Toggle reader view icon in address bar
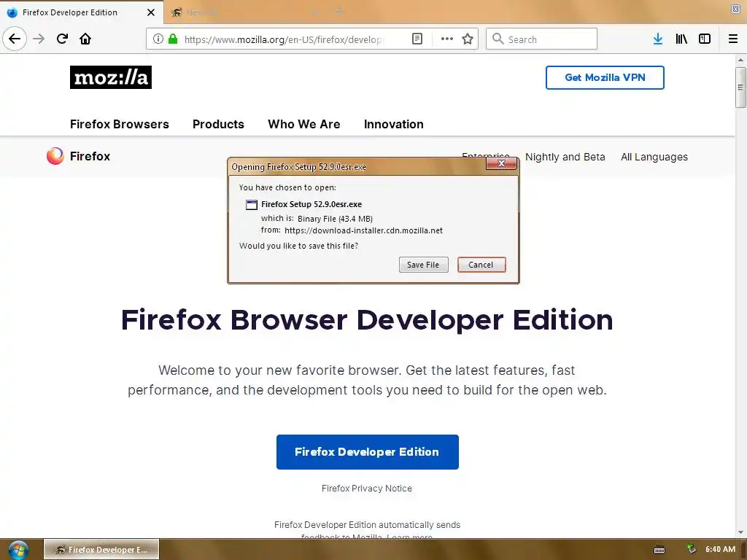This screenshot has height=560, width=747. pyautogui.click(x=417, y=39)
